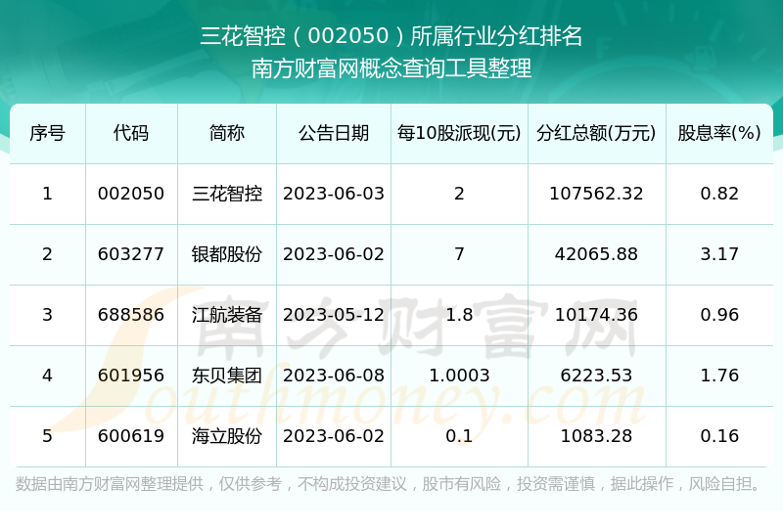783x532 pixels.
Task: Click the 股息率(%) column header
Action: tap(719, 133)
